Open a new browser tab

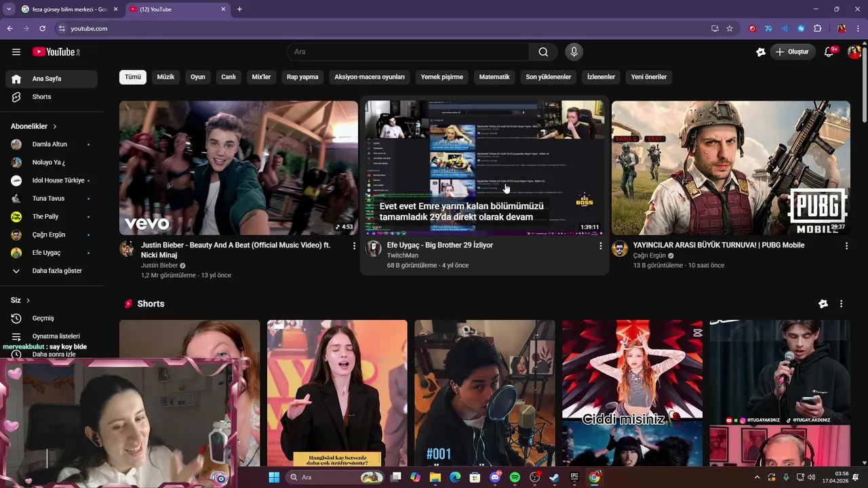coord(239,9)
